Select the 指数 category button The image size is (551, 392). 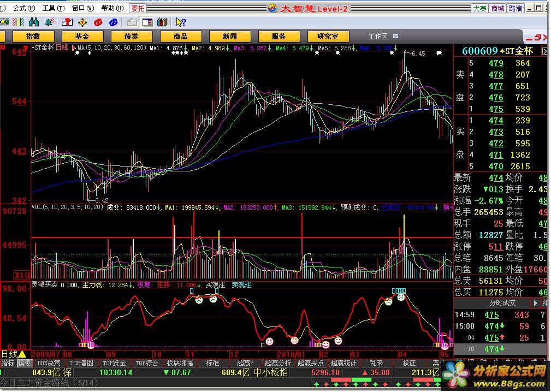[33, 37]
